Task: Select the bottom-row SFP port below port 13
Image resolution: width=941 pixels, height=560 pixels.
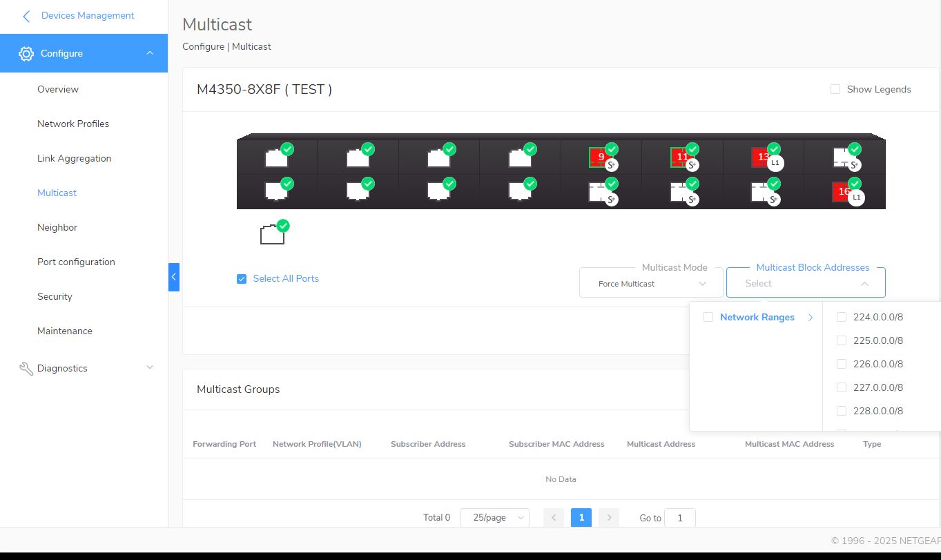Action: 763,191
